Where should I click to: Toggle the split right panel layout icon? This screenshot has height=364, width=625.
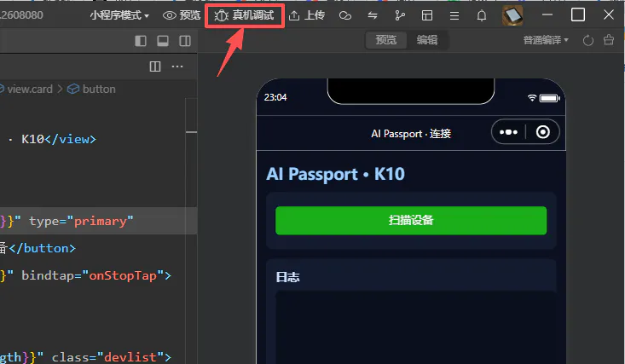[x=185, y=41]
